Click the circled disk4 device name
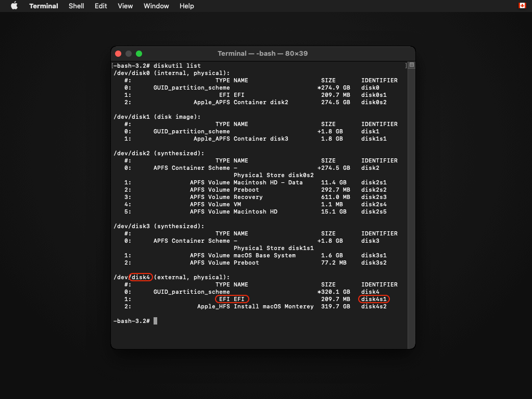The height and width of the screenshot is (399, 532). pos(141,277)
